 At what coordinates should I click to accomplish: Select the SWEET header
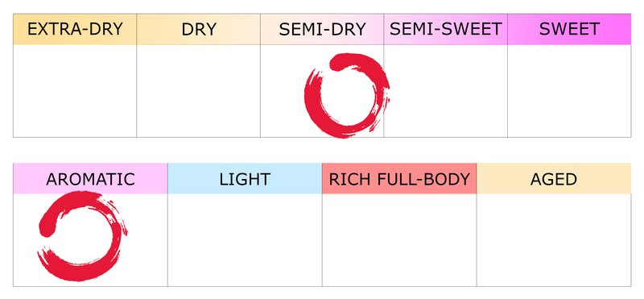[x=569, y=29]
